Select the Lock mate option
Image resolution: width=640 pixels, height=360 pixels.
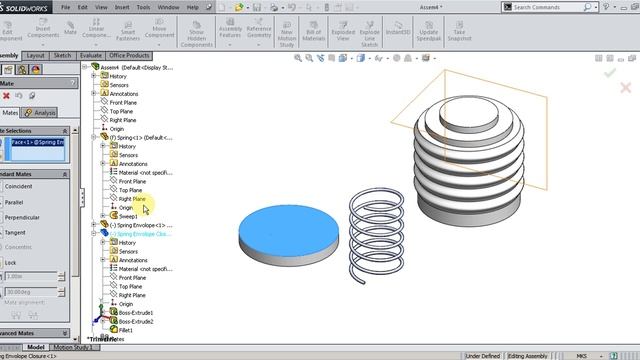click(x=10, y=263)
